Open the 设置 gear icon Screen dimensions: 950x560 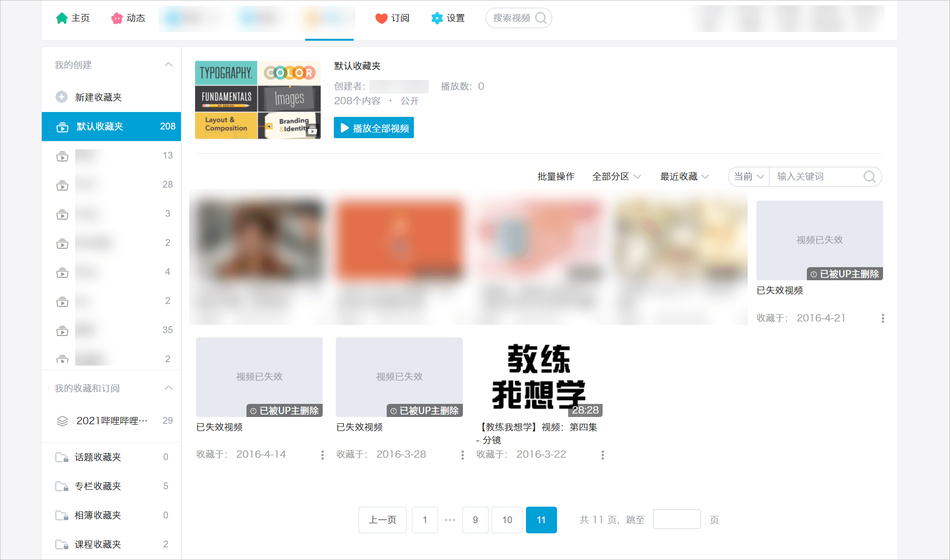click(437, 18)
